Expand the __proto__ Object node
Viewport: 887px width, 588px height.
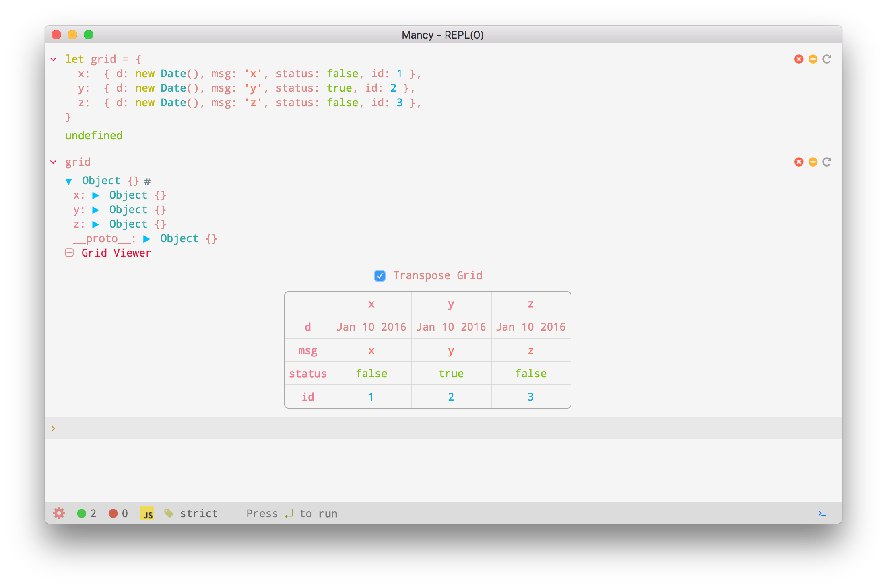click(147, 239)
